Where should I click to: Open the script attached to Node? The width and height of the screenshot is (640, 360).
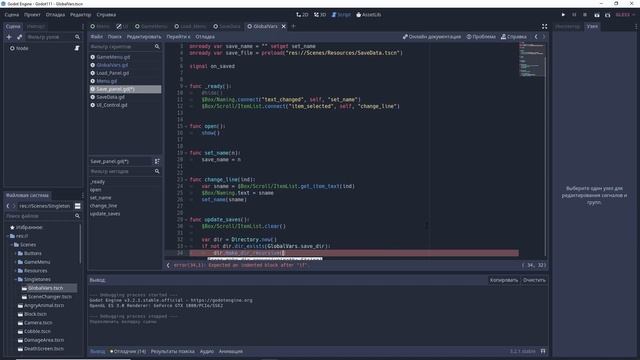click(77, 48)
